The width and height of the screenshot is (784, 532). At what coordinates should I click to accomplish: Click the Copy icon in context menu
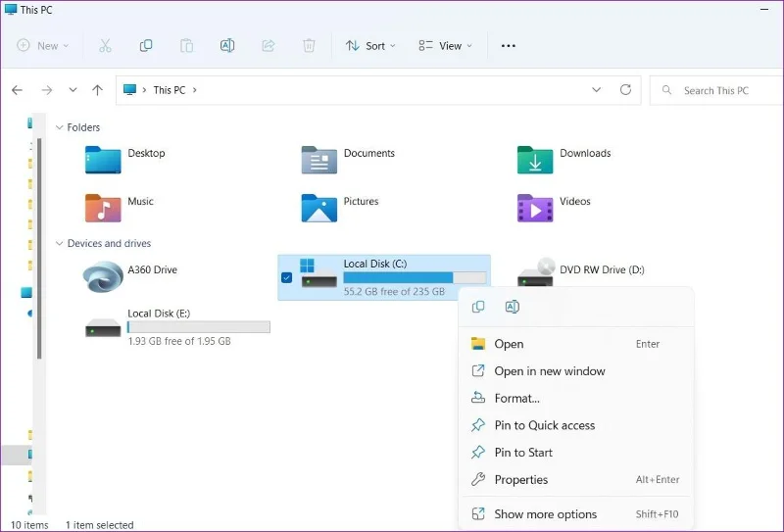478,307
